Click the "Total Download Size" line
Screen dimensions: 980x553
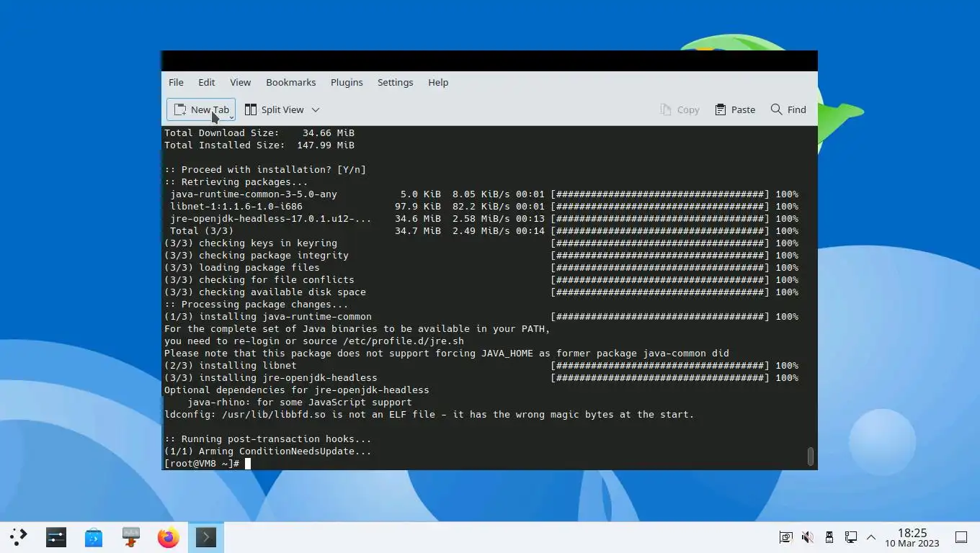pos(259,133)
